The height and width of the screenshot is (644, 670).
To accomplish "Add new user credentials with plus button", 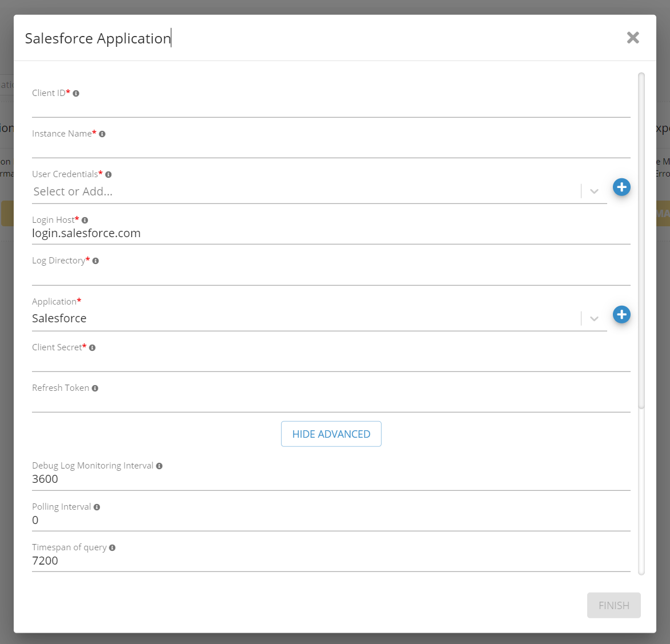I will pos(621,187).
